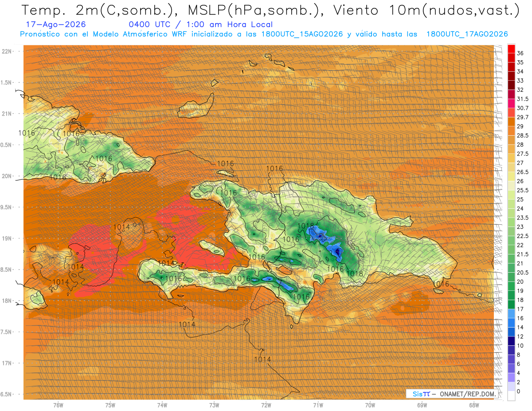This screenshot has width=532, height=411.
Task: Click legend value '22.5'
Action: pyautogui.click(x=523, y=236)
